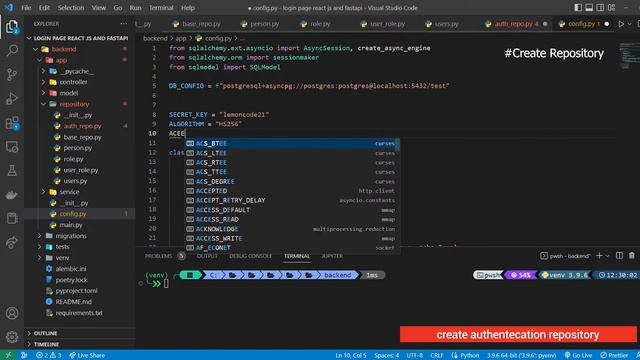Viewport: 640px width, 360px height.
Task: Open the Manage gear icon
Action: pos(12,337)
